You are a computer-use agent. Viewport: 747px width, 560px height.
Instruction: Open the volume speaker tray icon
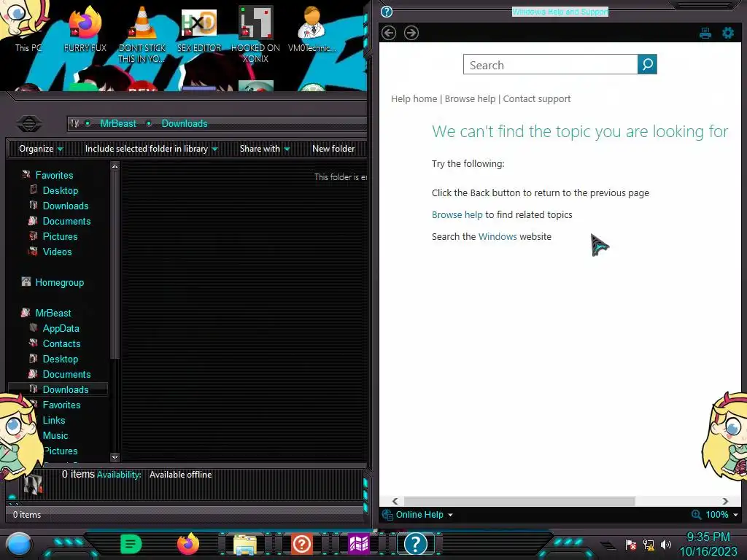point(666,544)
